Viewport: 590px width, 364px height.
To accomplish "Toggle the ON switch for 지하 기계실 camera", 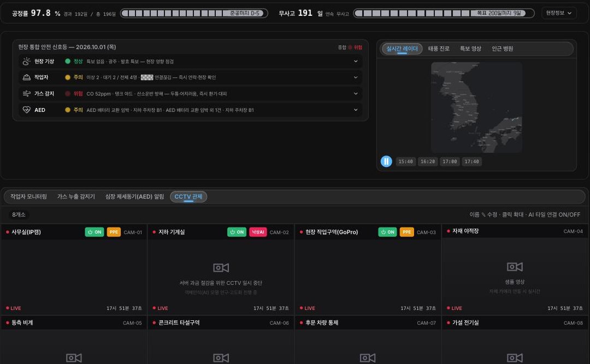I will point(237,232).
